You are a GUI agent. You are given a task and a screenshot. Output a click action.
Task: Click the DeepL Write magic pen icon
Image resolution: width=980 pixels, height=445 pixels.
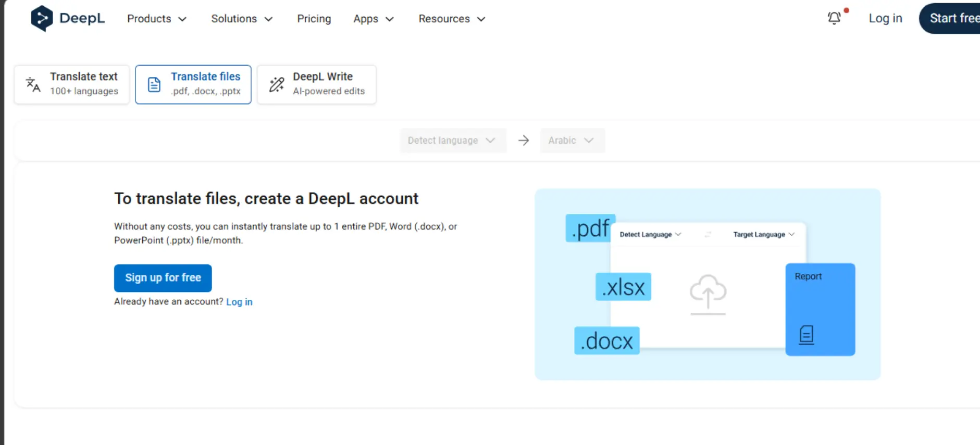(277, 84)
